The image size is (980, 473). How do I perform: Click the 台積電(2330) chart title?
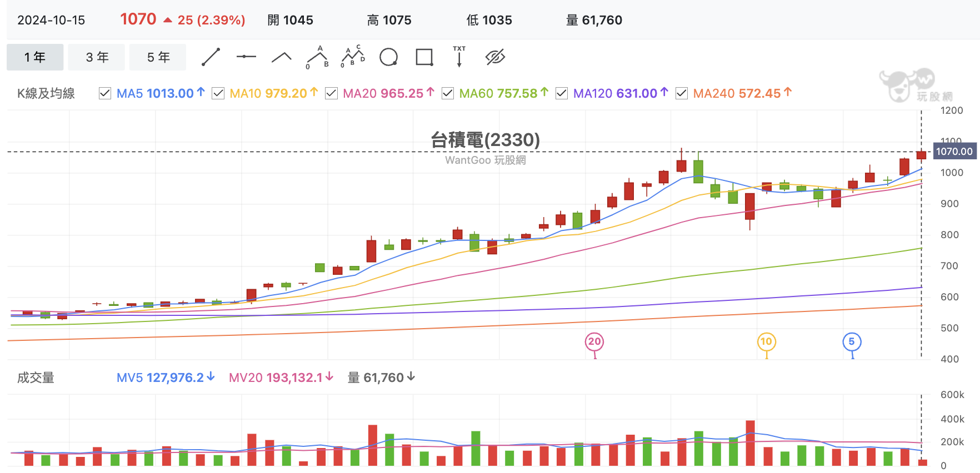(x=486, y=140)
